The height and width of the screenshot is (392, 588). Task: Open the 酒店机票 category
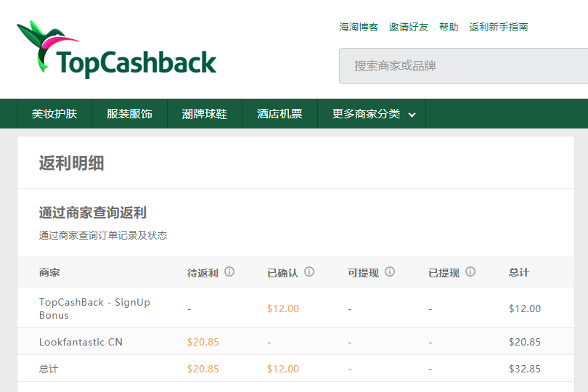(279, 114)
